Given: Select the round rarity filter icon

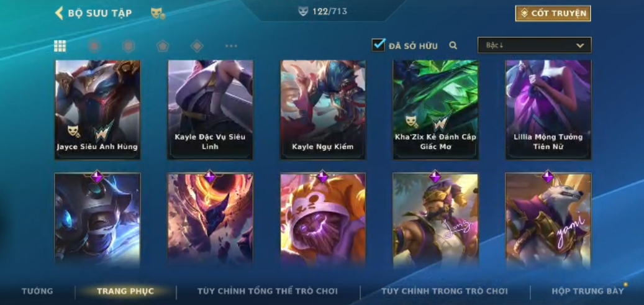Looking at the screenshot, I should point(94,46).
